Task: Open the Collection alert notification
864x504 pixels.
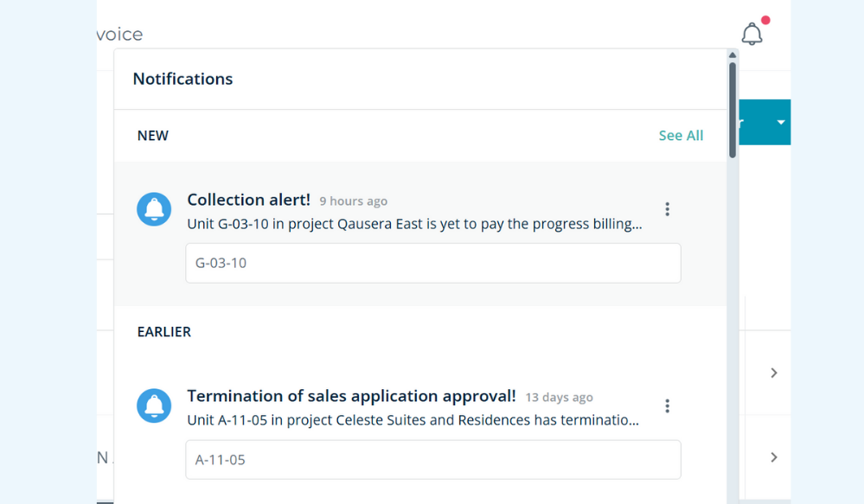Action: click(248, 199)
